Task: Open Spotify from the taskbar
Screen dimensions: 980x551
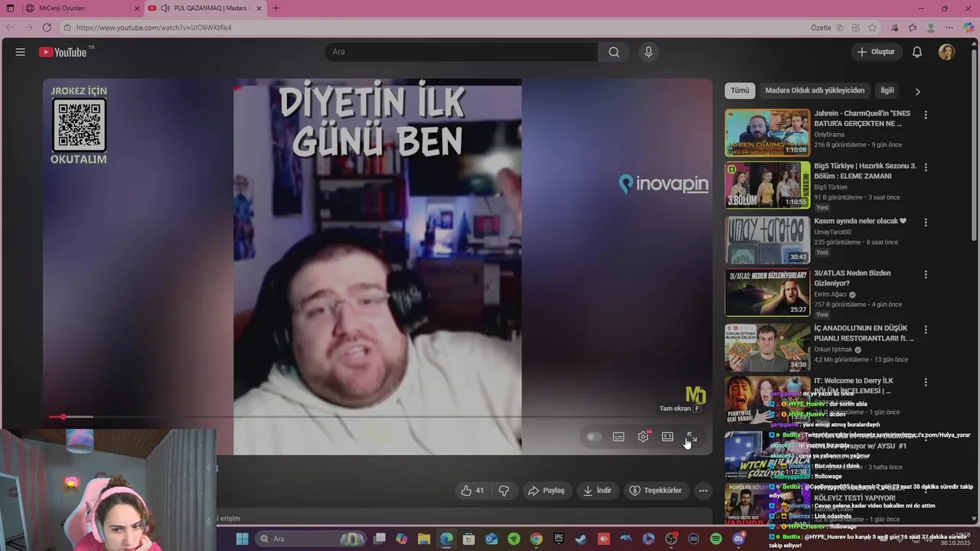Action: point(716,539)
